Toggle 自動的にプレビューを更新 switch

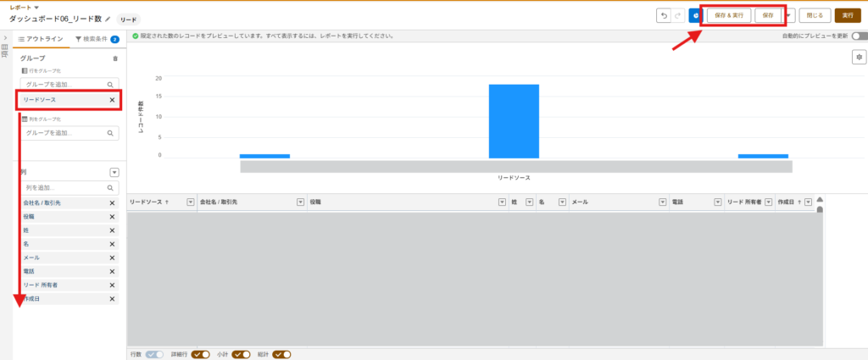(x=860, y=36)
